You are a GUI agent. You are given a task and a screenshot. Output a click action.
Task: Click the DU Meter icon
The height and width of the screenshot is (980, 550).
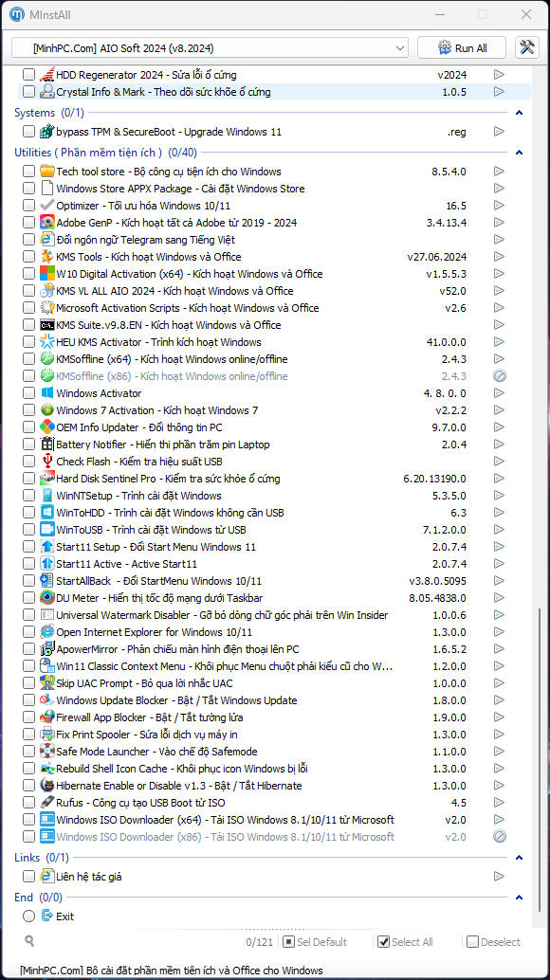pos(46,598)
